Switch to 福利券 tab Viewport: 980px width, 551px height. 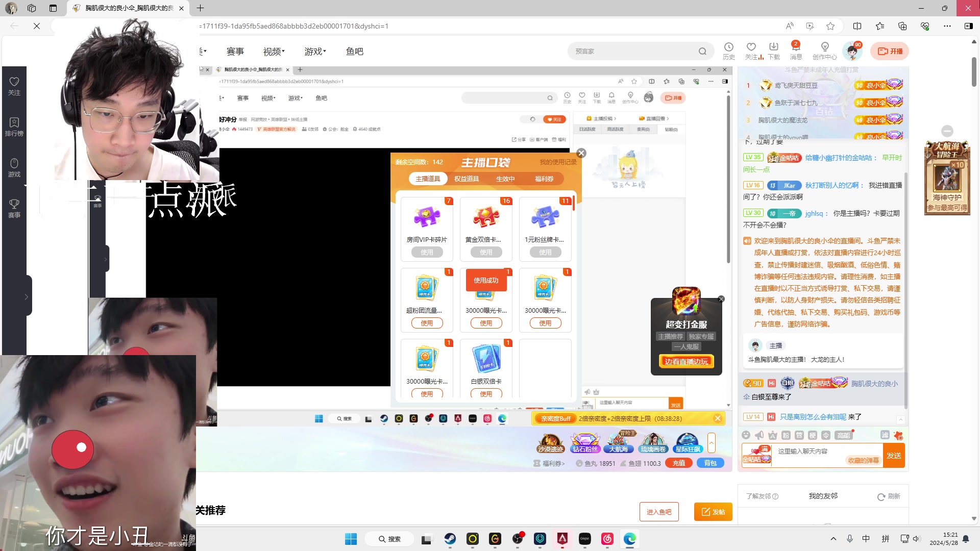tap(544, 179)
